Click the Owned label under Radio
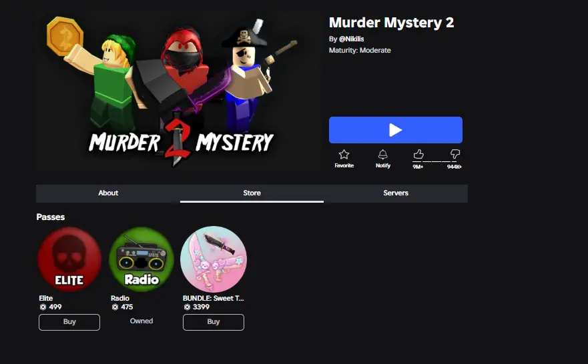The image size is (588, 364). (141, 321)
